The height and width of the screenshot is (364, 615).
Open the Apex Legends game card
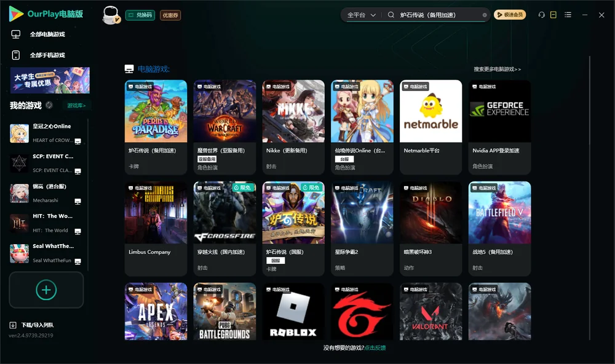pos(156,312)
